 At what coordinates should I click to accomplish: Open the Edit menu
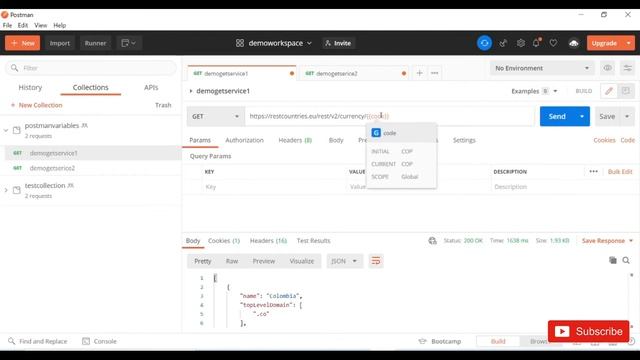tap(23, 25)
